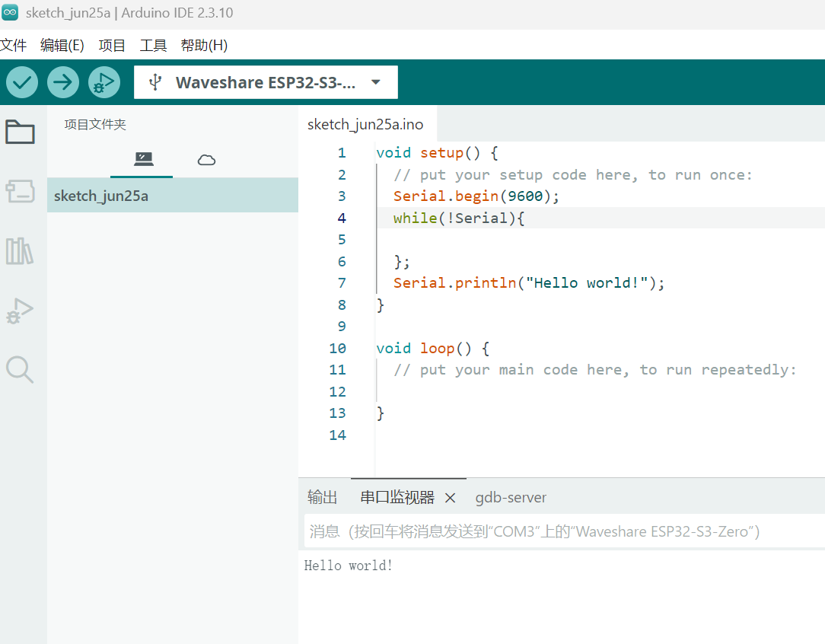Open the 工具 menu
The image size is (825, 644).
[153, 45]
